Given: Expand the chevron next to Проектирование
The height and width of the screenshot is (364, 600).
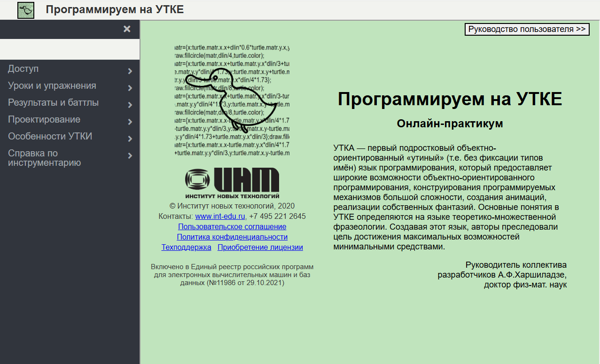Looking at the screenshot, I should tap(130, 122).
